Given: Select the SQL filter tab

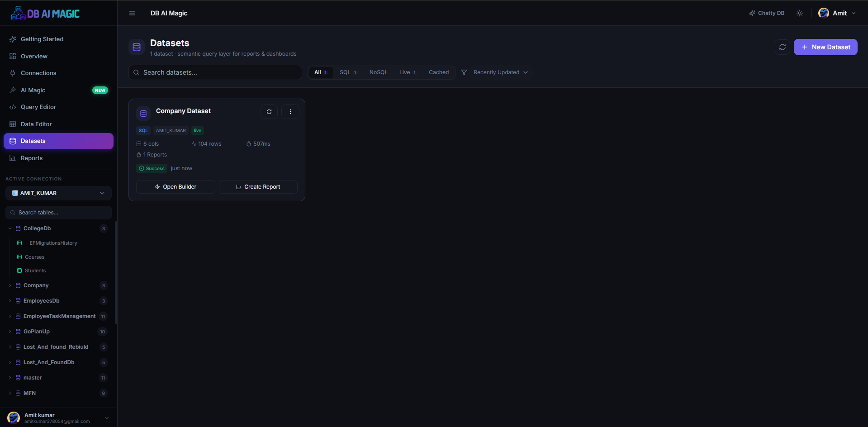Looking at the screenshot, I should pyautogui.click(x=348, y=72).
